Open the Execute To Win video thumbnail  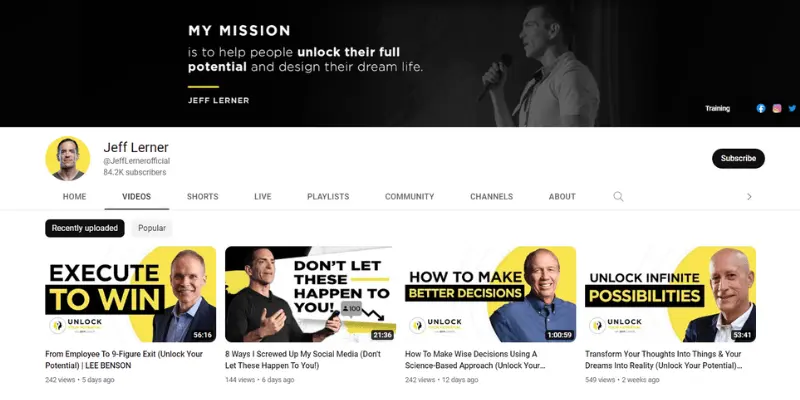(131, 294)
